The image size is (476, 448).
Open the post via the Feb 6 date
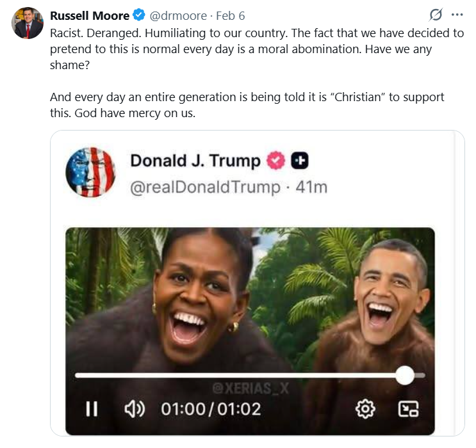(231, 15)
